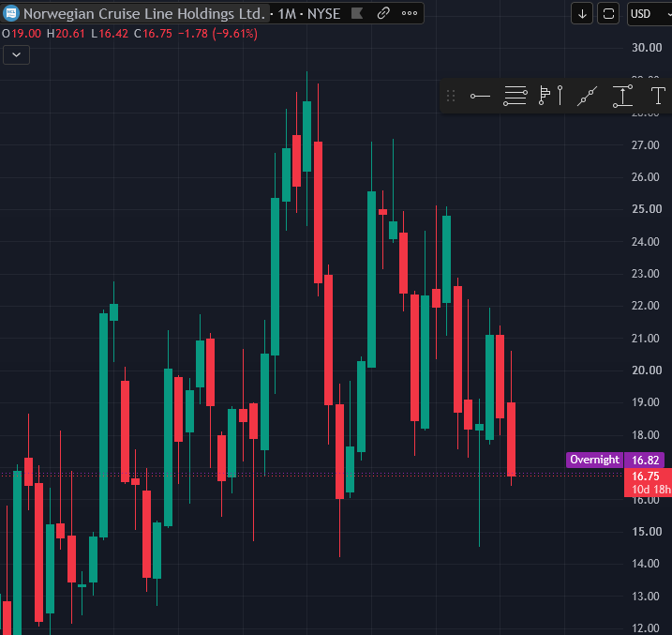Screen dimensions: 672x635
Task: Select the price range measure tool
Action: [x=622, y=96]
